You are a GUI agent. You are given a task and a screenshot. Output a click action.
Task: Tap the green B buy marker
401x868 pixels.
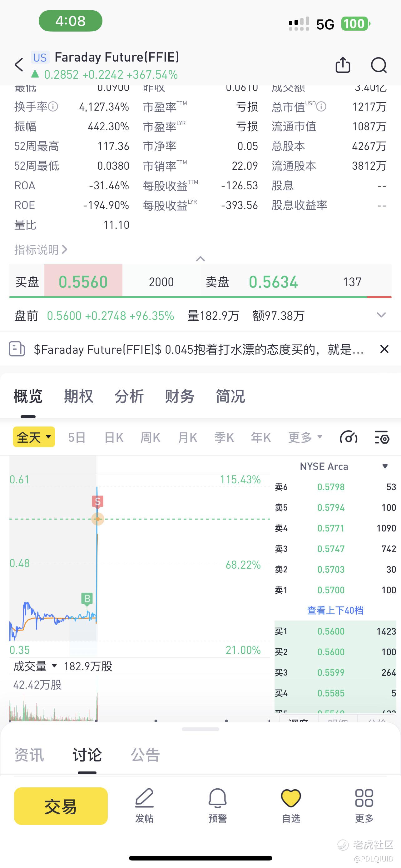(x=87, y=599)
